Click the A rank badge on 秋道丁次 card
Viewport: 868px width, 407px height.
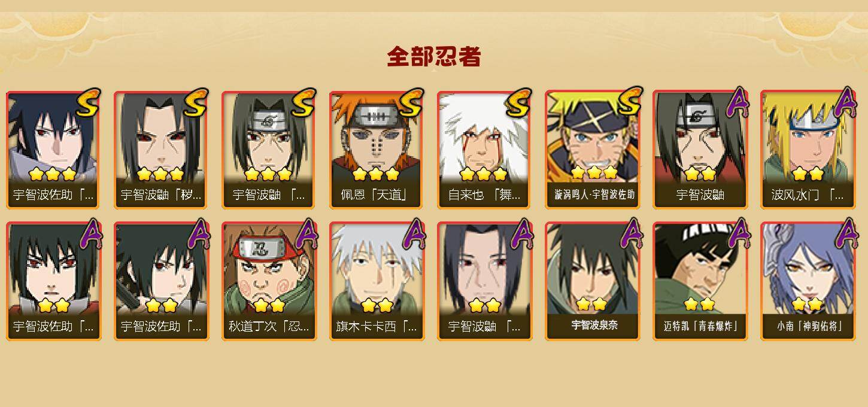point(306,234)
